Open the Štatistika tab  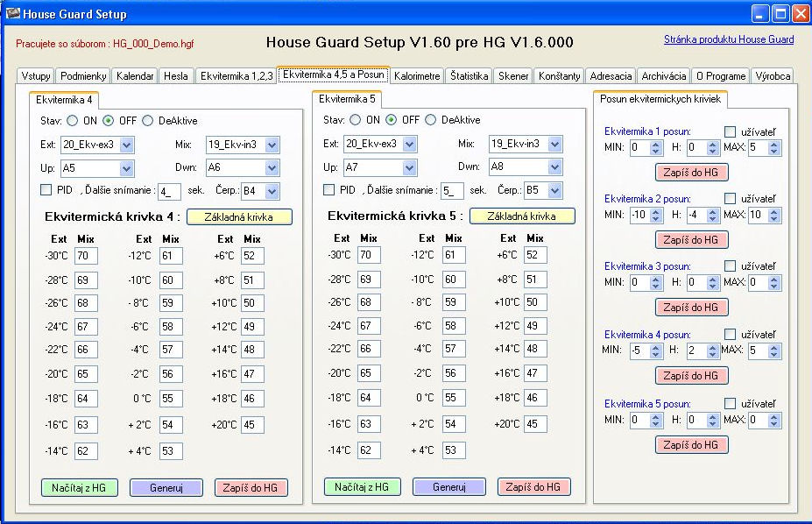470,76
